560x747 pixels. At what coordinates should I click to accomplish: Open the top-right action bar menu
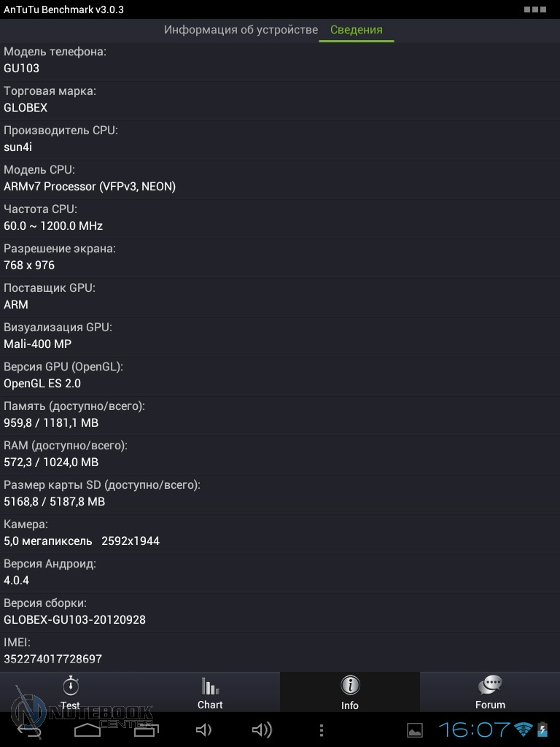pos(534,9)
